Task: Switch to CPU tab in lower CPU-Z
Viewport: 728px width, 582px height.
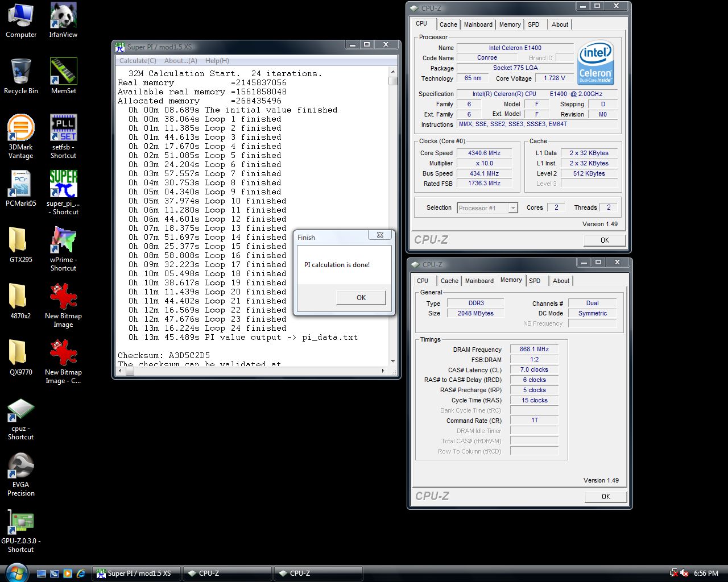Action: [x=423, y=281]
